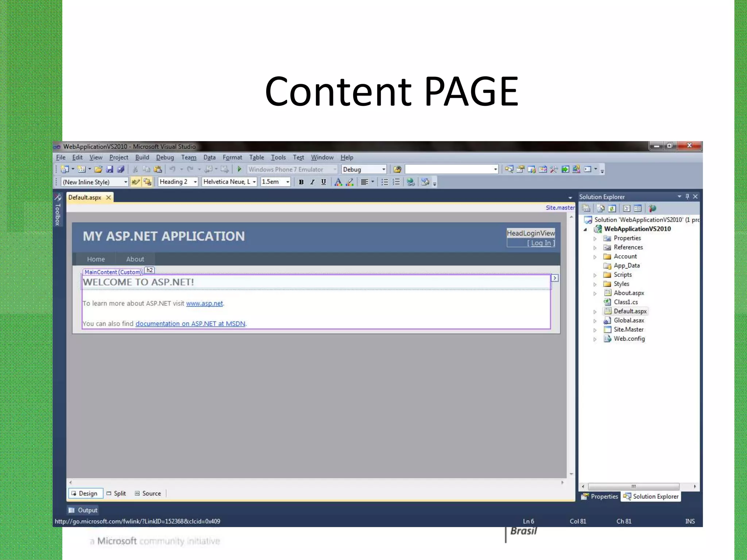Toggle Italic formatting
Image resolution: width=747 pixels, height=560 pixels.
pyautogui.click(x=312, y=182)
